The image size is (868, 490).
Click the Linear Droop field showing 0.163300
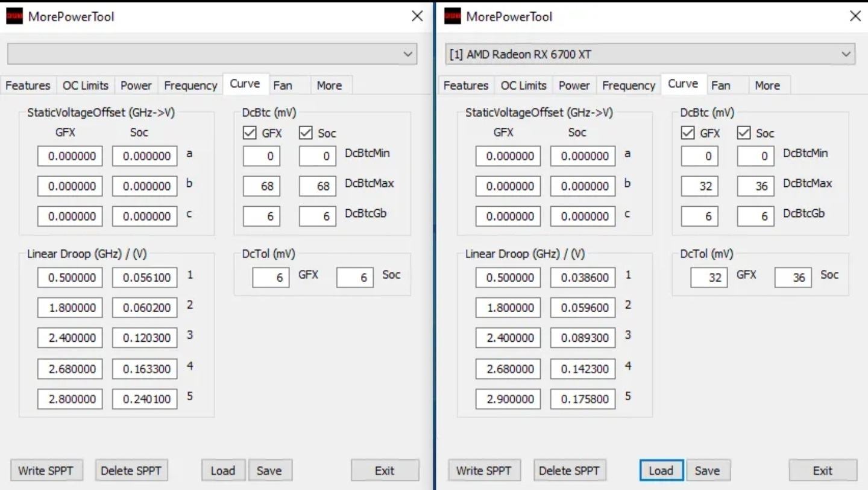(145, 368)
